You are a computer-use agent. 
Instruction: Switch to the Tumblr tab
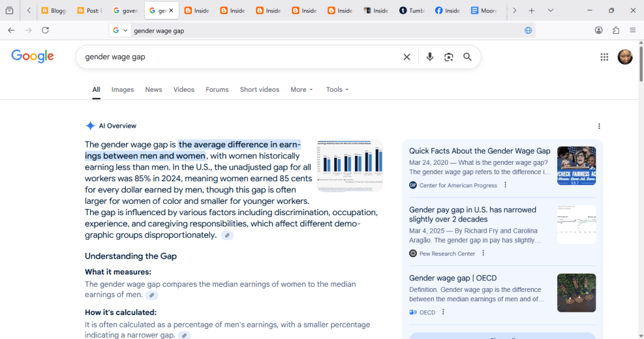point(412,11)
